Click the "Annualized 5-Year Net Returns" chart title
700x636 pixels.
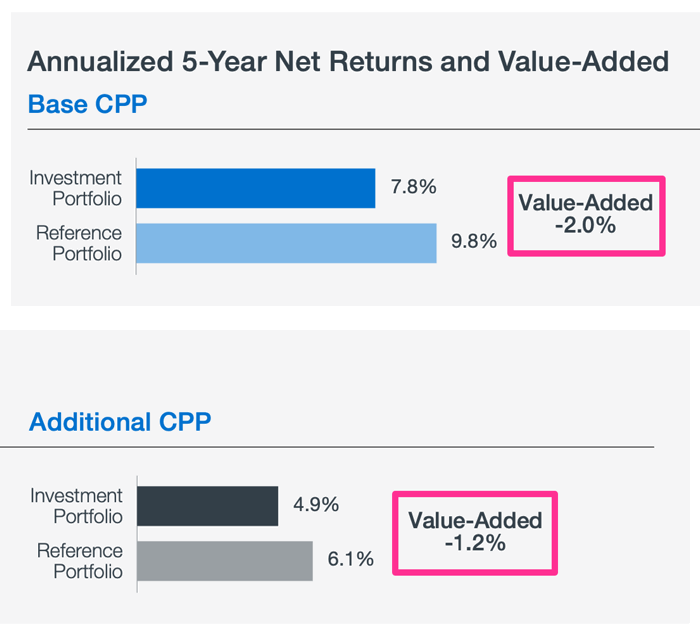347,63
